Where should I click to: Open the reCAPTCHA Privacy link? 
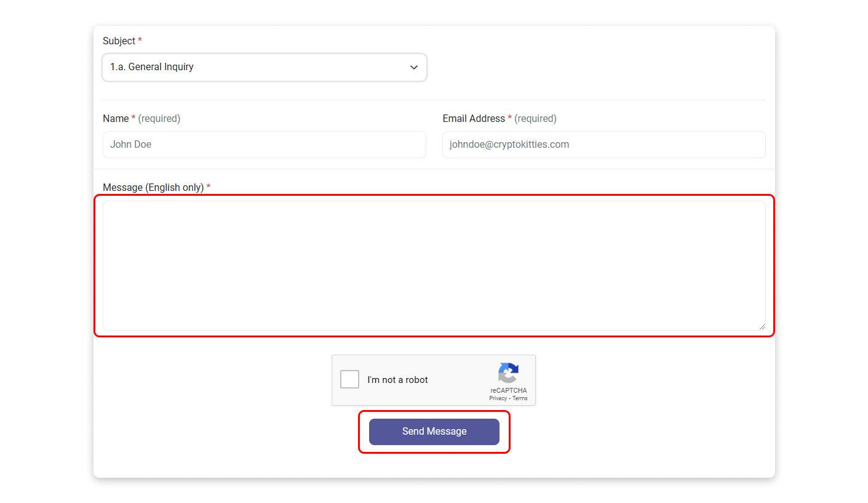498,398
